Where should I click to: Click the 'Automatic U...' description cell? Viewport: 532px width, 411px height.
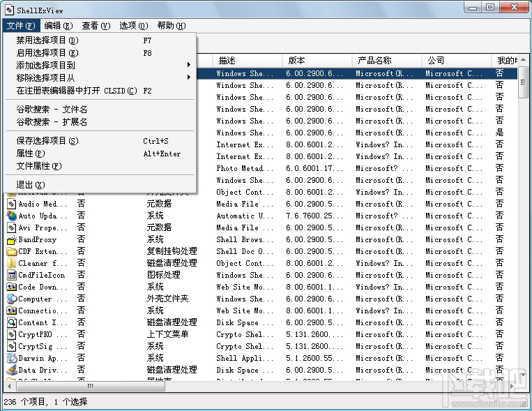tap(245, 216)
